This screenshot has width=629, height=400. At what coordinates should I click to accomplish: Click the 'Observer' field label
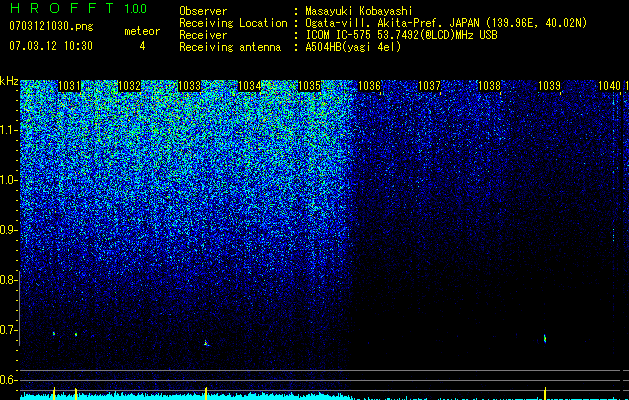tap(203, 11)
